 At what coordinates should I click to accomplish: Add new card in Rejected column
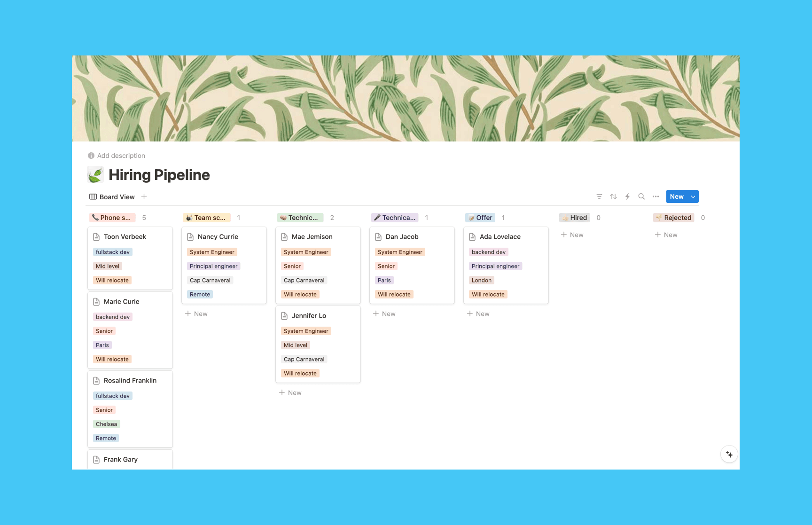tap(666, 235)
